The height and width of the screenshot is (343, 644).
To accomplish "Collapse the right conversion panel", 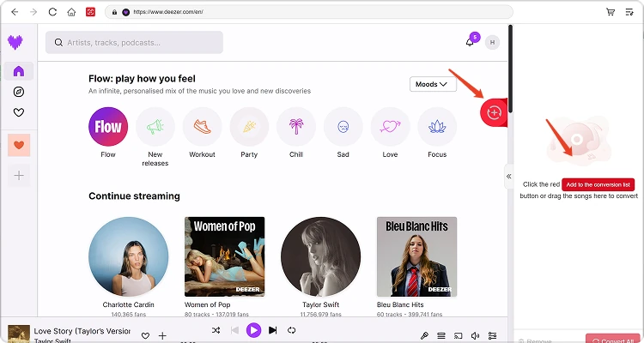I will 508,176.
